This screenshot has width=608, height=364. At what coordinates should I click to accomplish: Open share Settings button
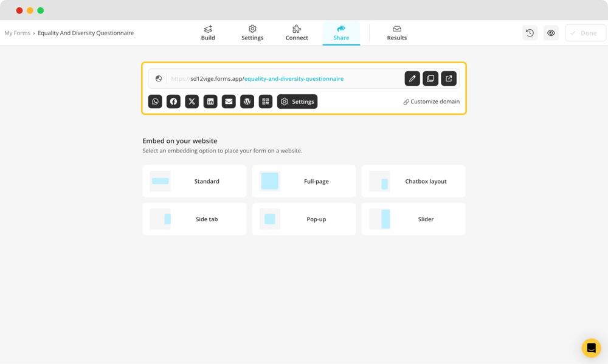pyautogui.click(x=297, y=101)
